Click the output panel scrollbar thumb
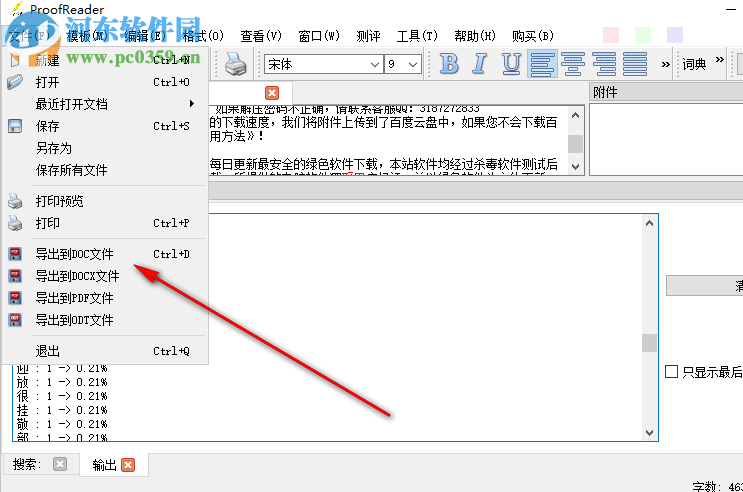Screen dimensions: 743x492 (649, 343)
